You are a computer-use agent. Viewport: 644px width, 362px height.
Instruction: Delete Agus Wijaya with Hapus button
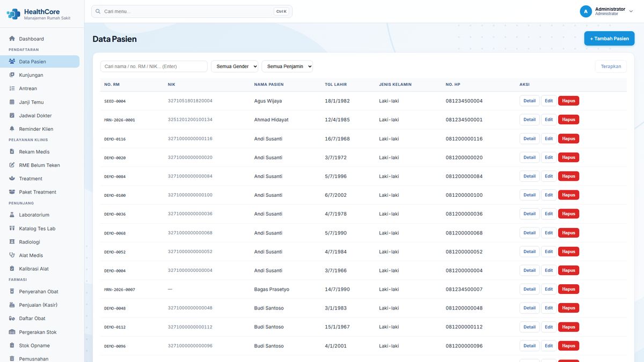point(568,101)
